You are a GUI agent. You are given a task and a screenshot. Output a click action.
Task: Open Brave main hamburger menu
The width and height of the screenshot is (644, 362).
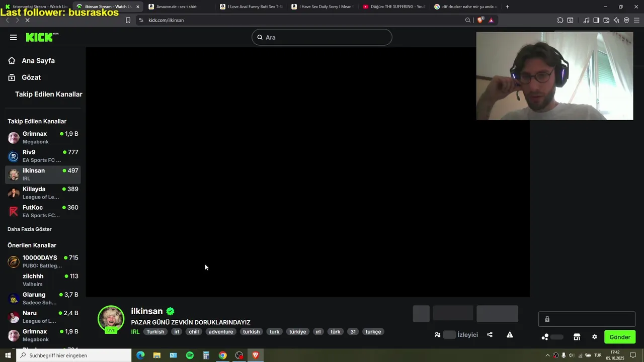pos(637,20)
